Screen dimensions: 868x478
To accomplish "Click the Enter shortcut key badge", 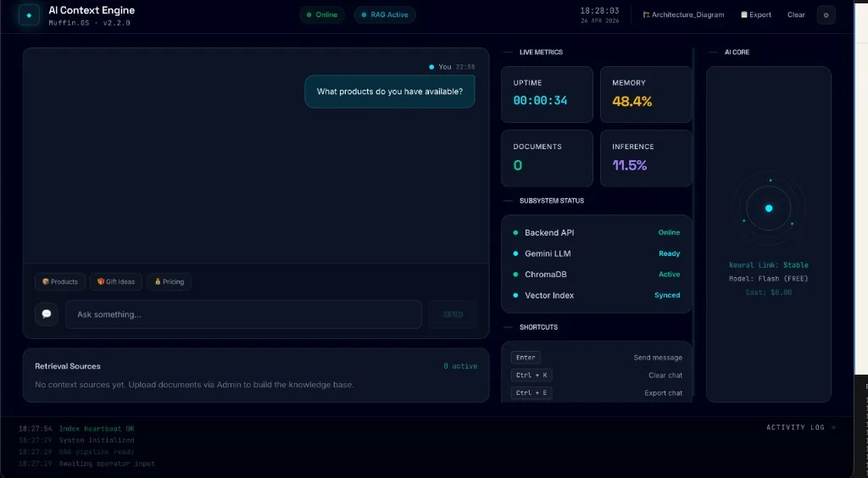I will pos(526,358).
